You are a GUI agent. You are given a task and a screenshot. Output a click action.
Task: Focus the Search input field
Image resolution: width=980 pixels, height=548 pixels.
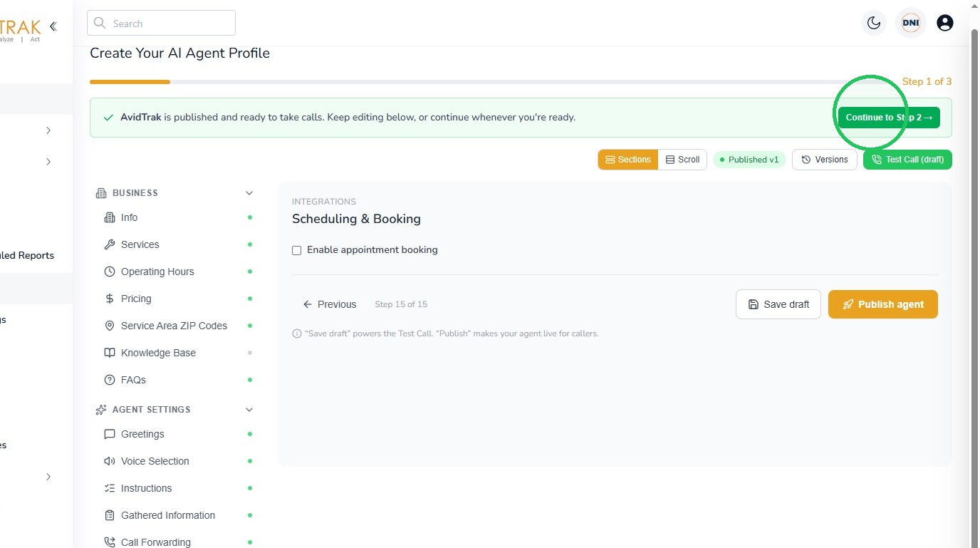tap(161, 23)
